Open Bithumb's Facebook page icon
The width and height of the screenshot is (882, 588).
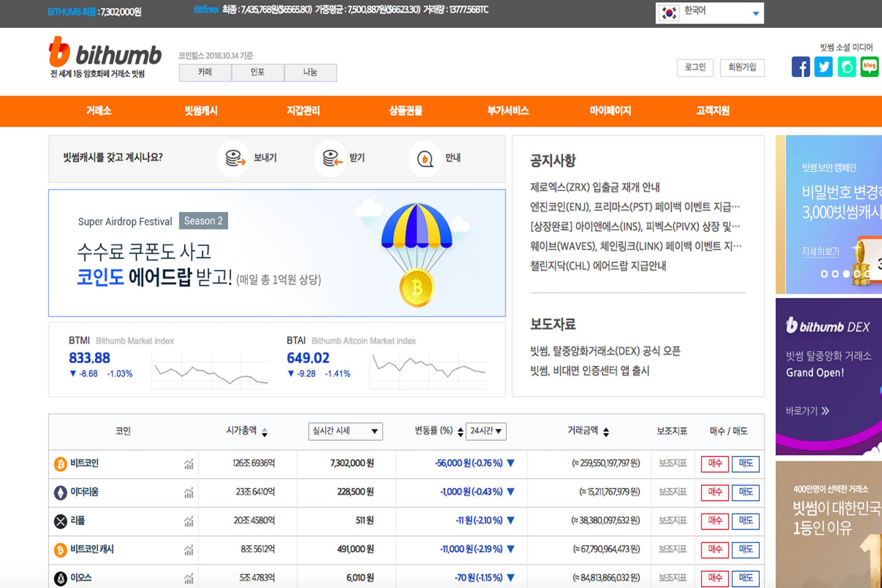800,67
